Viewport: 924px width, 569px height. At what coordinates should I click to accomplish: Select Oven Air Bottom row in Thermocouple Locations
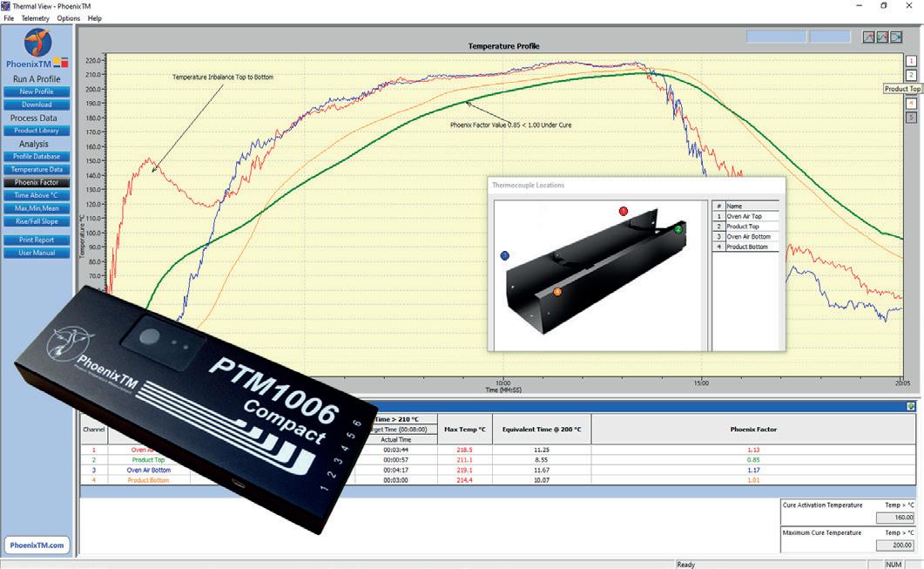click(745, 236)
